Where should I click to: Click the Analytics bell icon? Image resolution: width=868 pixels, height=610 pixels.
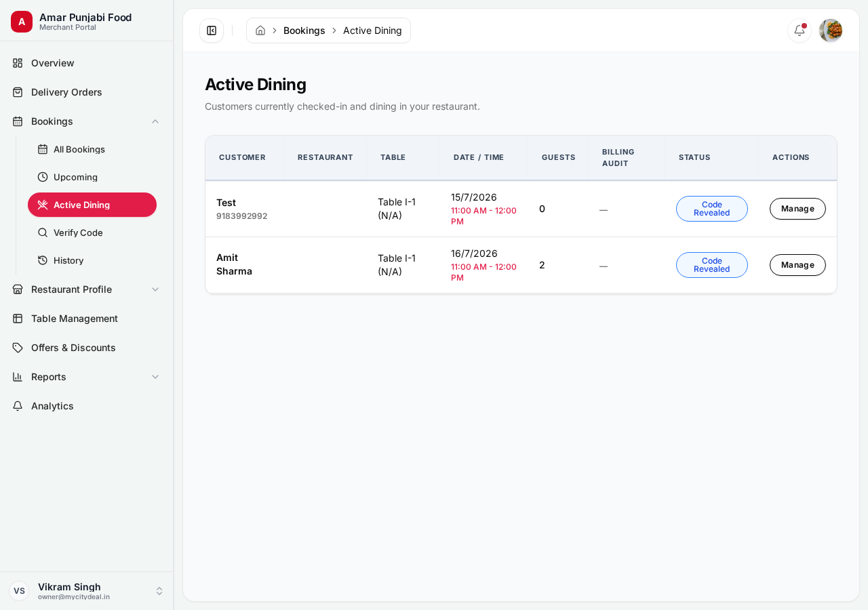pyautogui.click(x=18, y=406)
